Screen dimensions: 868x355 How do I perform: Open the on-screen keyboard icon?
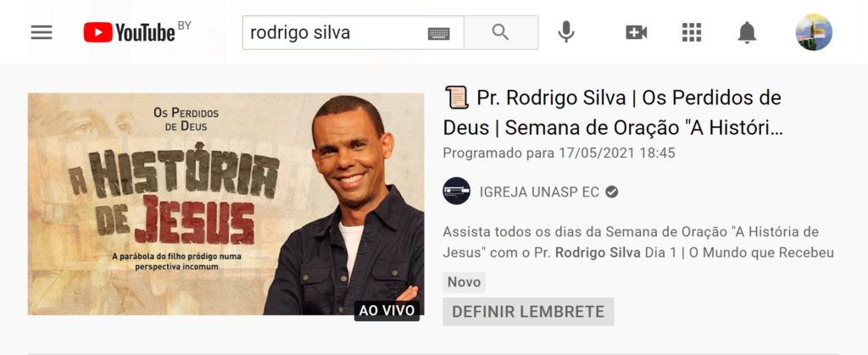click(x=439, y=34)
